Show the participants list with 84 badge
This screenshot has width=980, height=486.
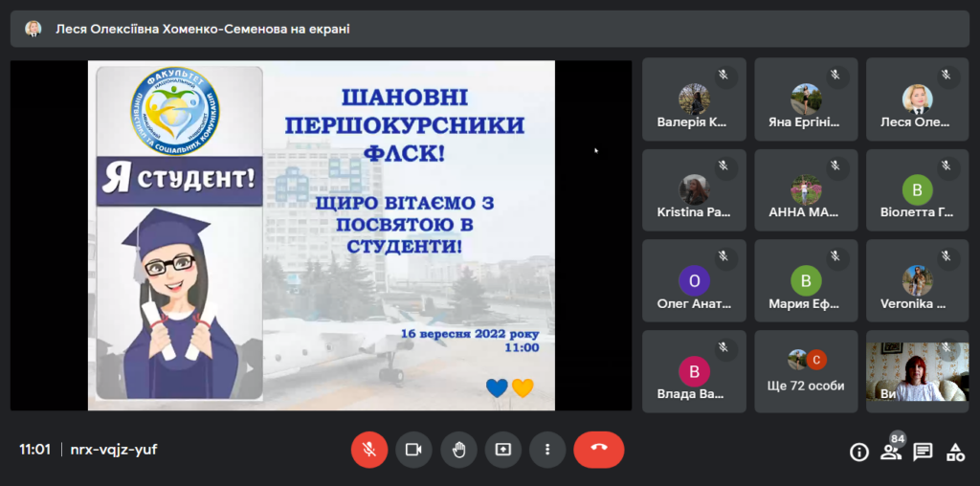(x=891, y=452)
